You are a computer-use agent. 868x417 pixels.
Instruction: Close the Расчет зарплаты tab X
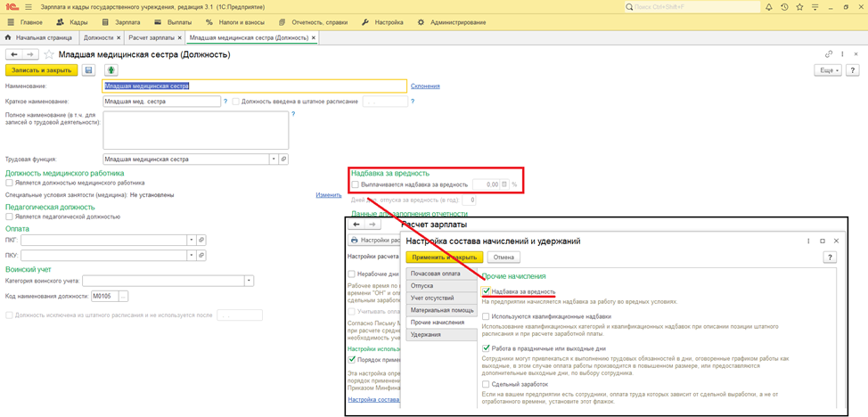point(179,37)
